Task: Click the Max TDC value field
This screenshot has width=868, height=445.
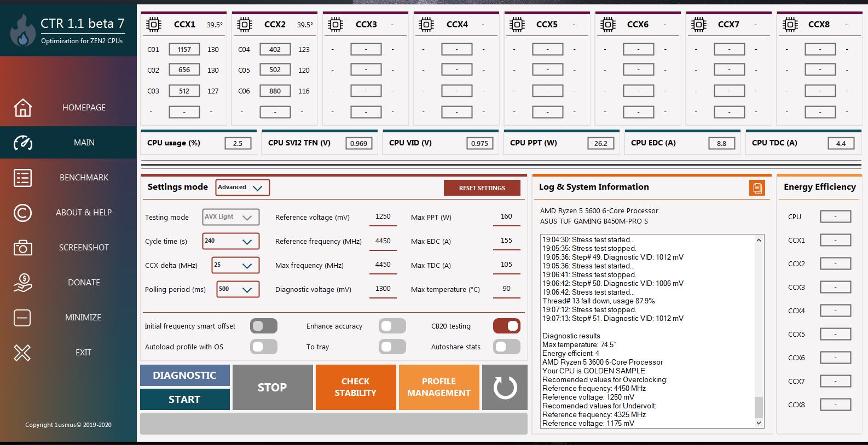Action: click(x=507, y=265)
